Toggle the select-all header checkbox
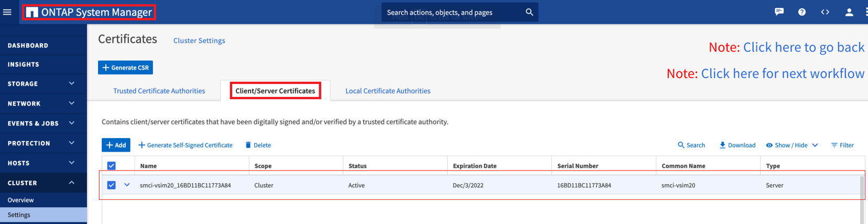The image size is (868, 224). (x=111, y=166)
